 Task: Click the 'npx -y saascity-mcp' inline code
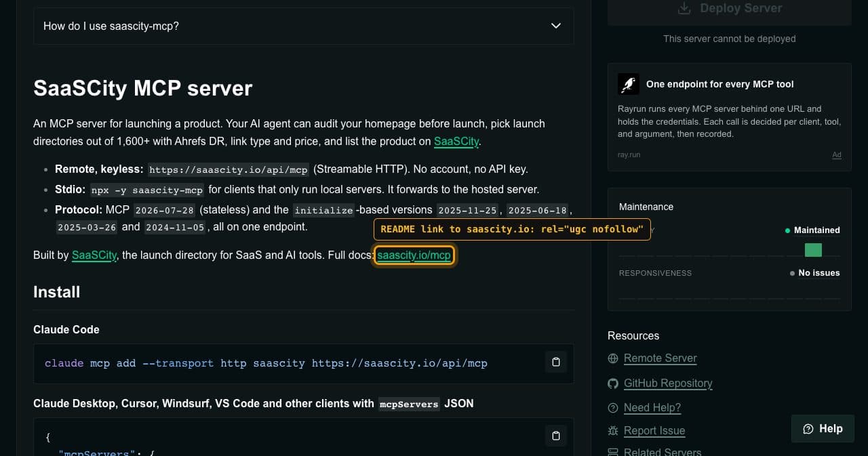(x=147, y=190)
